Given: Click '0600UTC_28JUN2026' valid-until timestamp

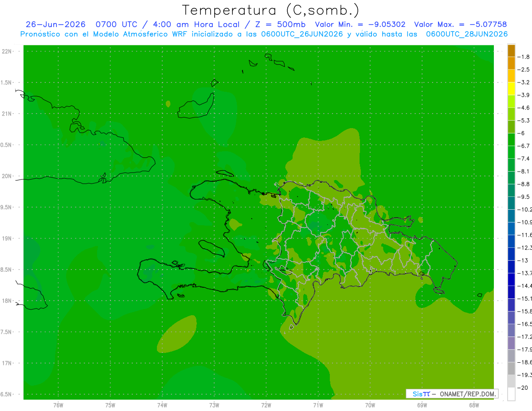Looking at the screenshot, I should 467,34.
